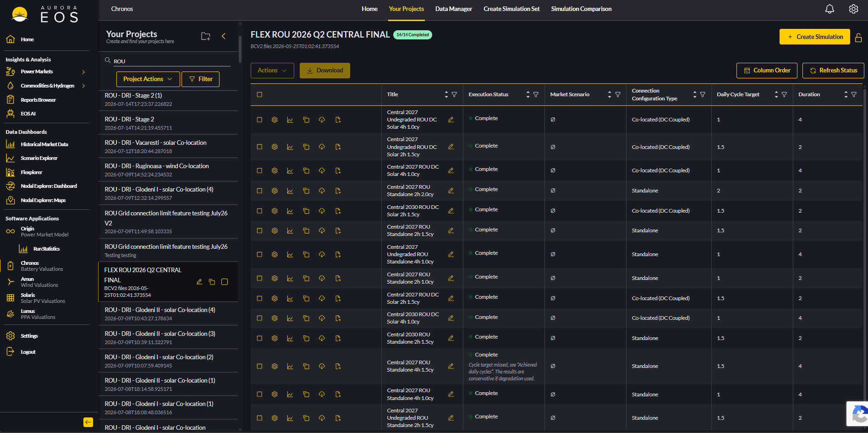Click the lock icon beside Create Simulation
This screenshot has width=868, height=433.
[858, 37]
